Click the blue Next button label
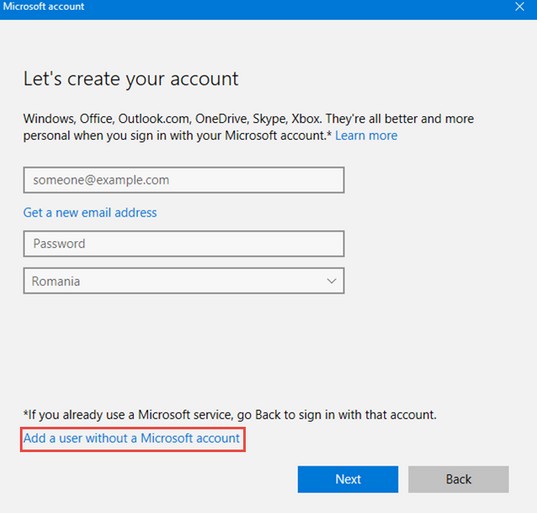537x513 pixels. pos(348,479)
